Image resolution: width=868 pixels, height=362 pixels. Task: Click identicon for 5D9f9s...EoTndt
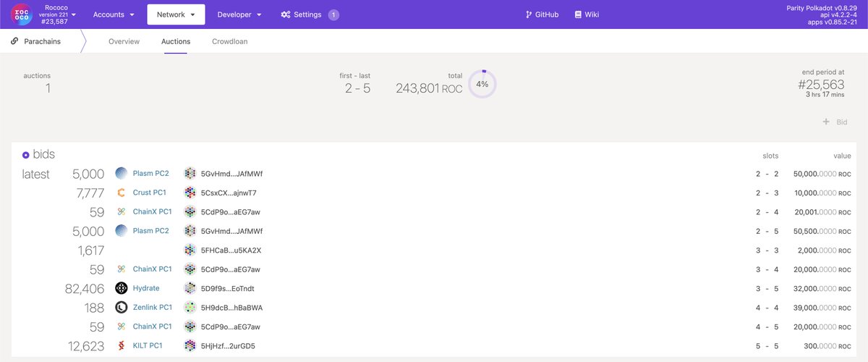click(190, 288)
